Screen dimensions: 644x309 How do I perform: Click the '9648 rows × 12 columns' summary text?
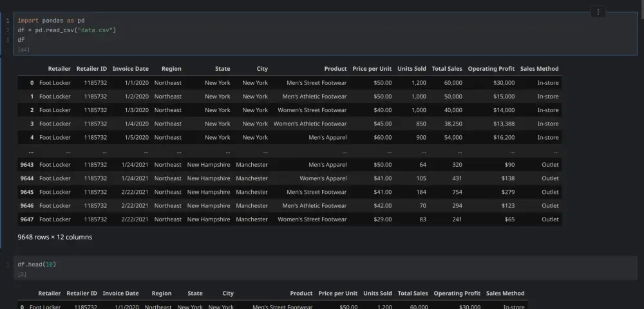[x=55, y=237]
